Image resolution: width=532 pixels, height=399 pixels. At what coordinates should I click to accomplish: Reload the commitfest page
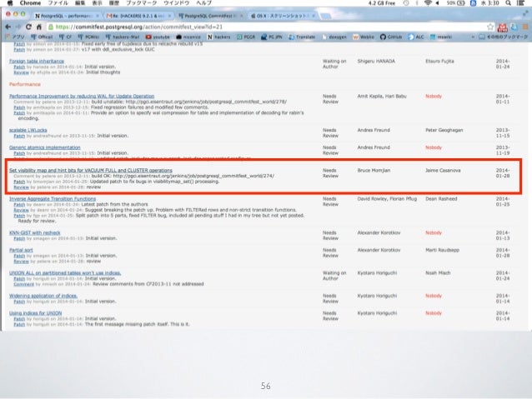[x=28, y=27]
